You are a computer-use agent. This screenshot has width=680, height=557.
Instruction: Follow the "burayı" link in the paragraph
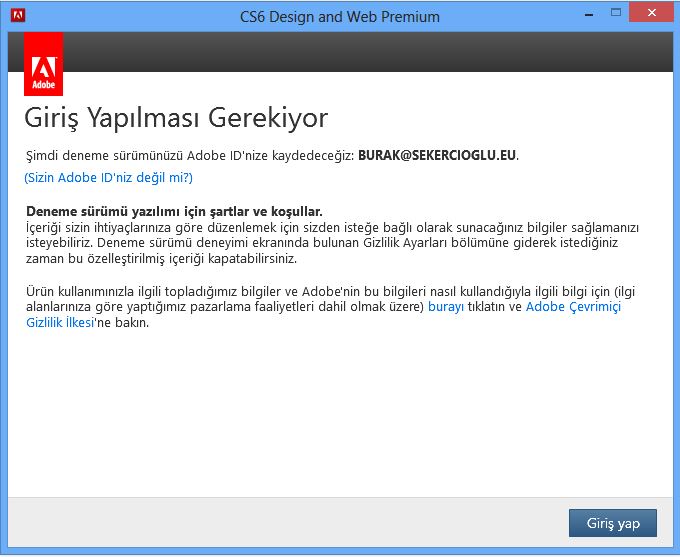[446, 307]
